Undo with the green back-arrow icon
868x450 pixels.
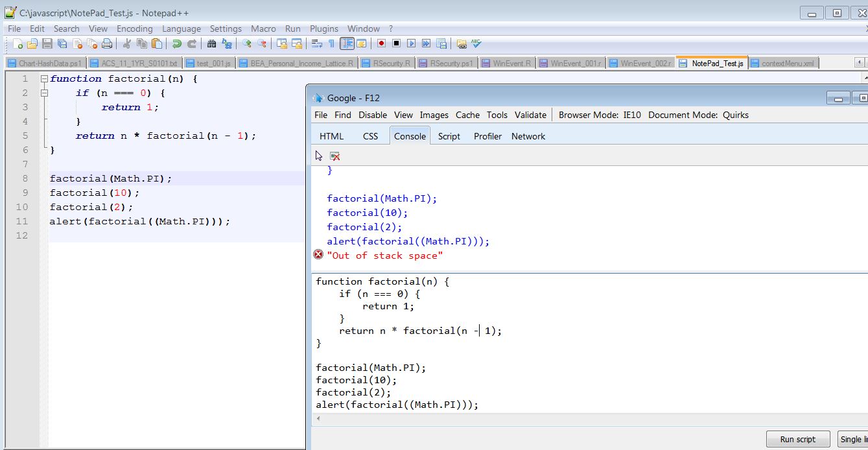(x=178, y=43)
